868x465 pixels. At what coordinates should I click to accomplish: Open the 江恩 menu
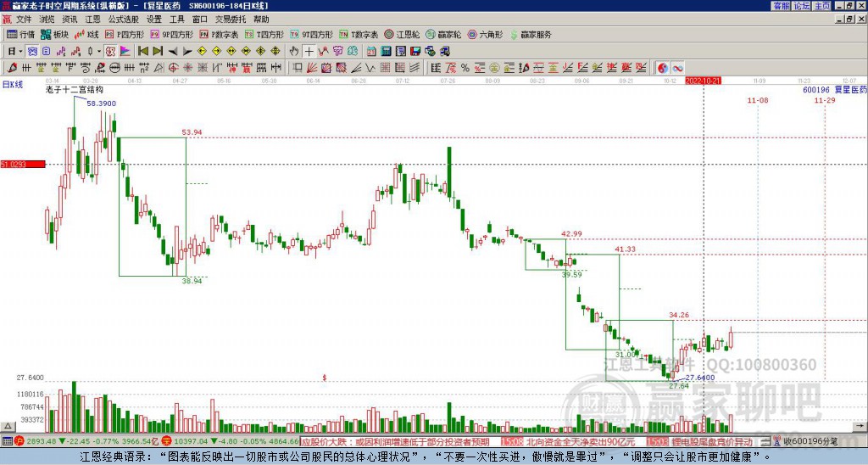92,20
